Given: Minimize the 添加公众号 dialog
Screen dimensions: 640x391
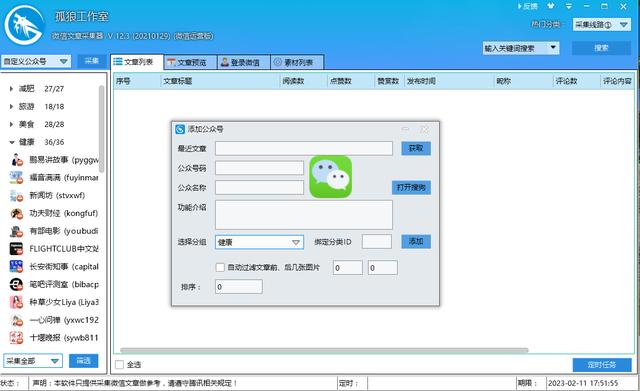Looking at the screenshot, I should tap(406, 129).
